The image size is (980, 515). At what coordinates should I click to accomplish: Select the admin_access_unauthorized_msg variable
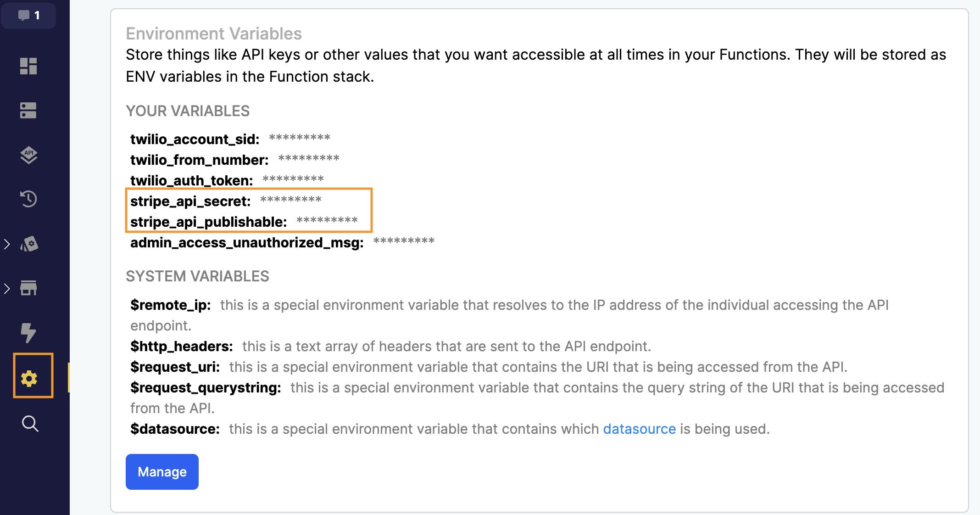click(x=247, y=242)
